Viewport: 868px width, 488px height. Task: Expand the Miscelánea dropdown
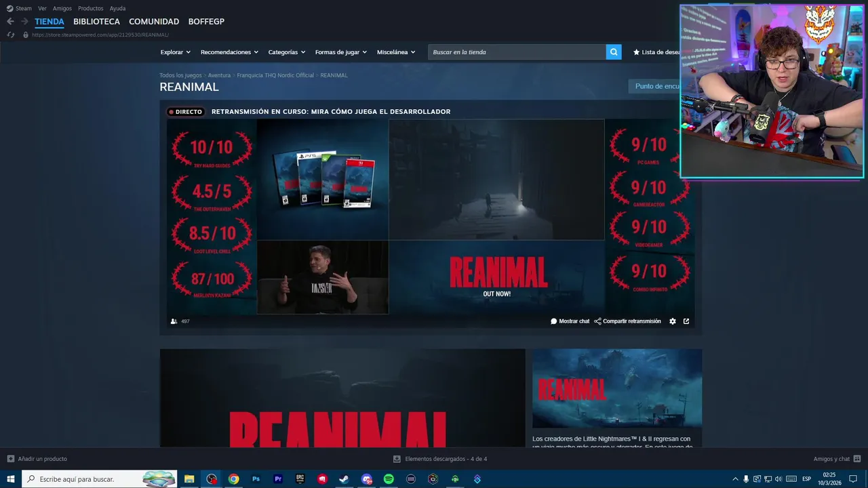pos(396,52)
